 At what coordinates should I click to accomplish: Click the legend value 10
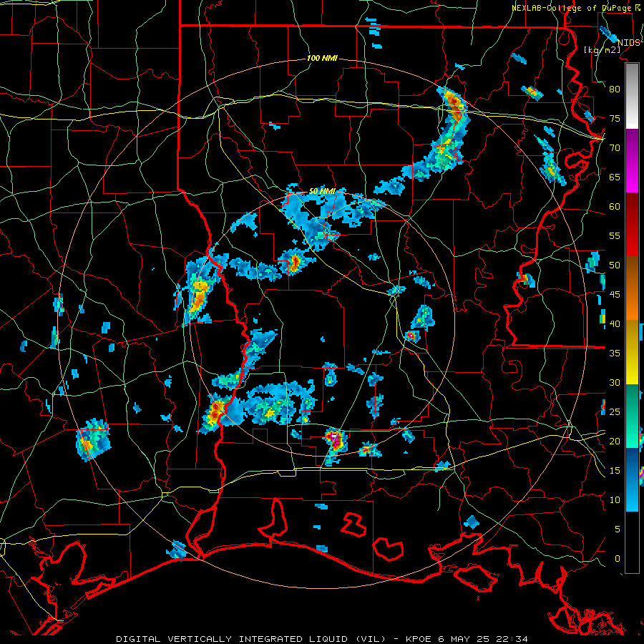point(615,500)
